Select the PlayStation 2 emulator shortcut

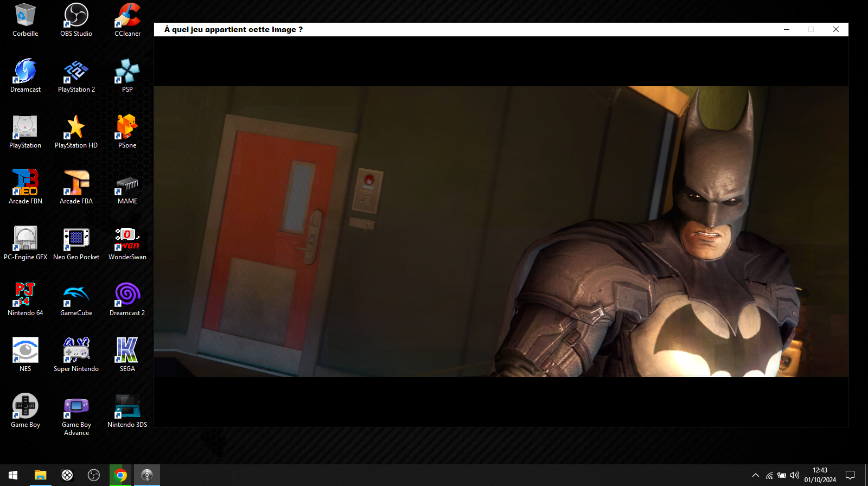[76, 76]
